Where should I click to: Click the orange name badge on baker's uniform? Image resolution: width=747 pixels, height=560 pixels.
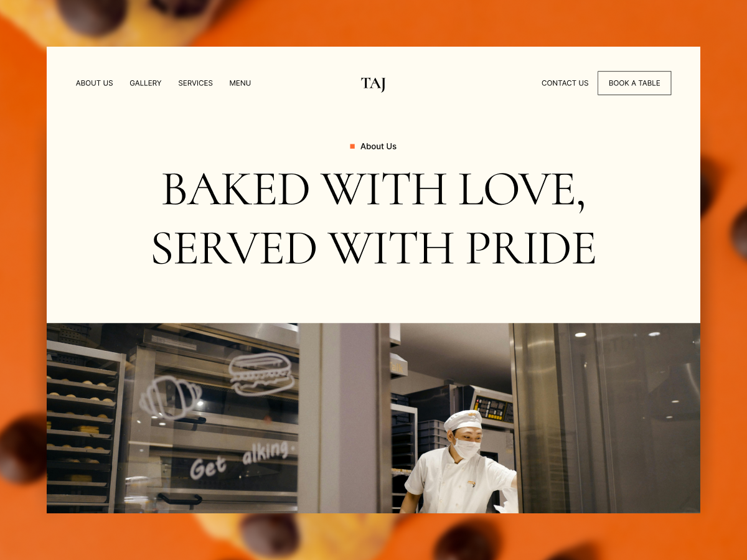[x=472, y=483]
